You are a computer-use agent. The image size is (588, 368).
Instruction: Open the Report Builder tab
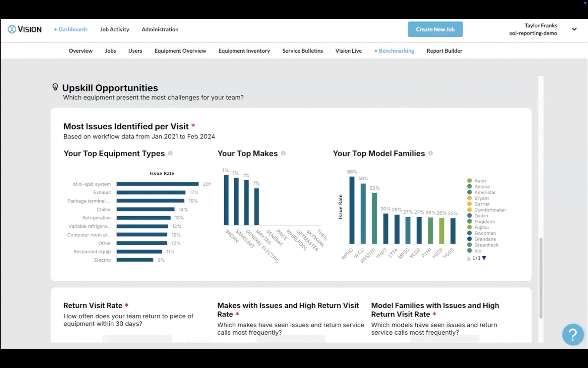pyautogui.click(x=444, y=51)
